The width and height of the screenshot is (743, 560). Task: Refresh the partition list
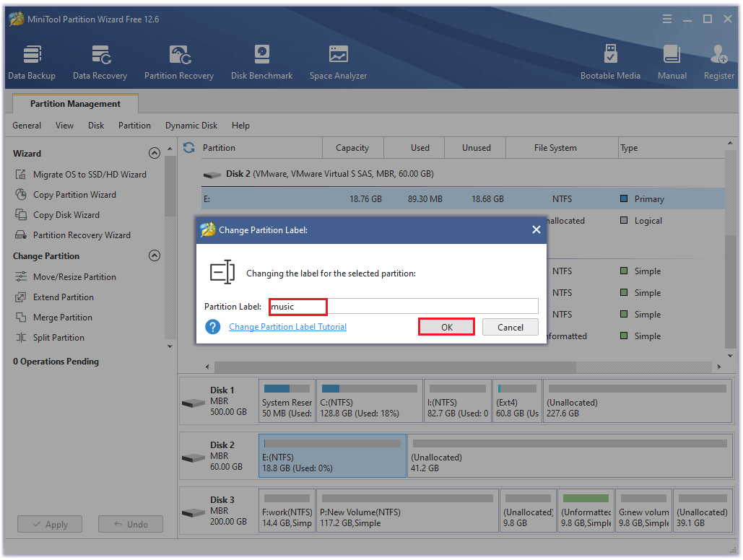189,148
